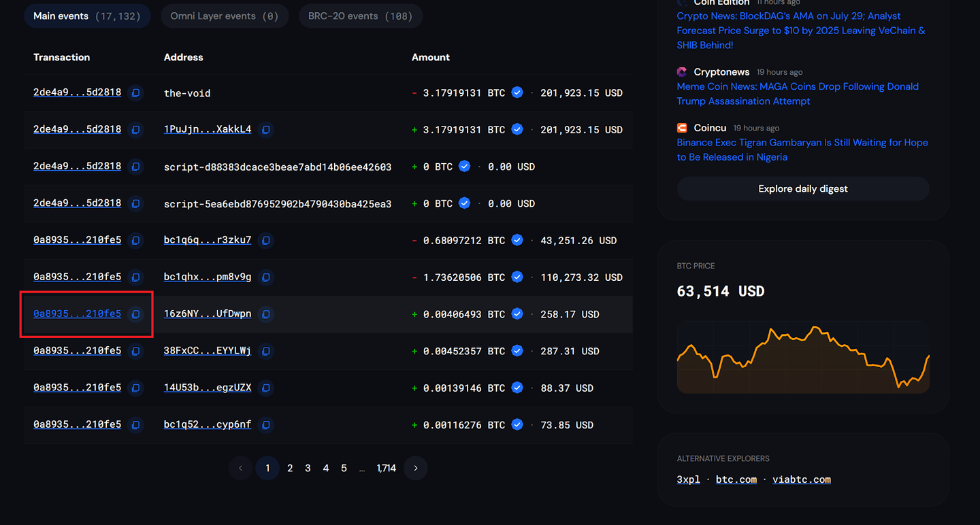Jump to the last page 1,714
The height and width of the screenshot is (525, 980).
[x=386, y=468]
